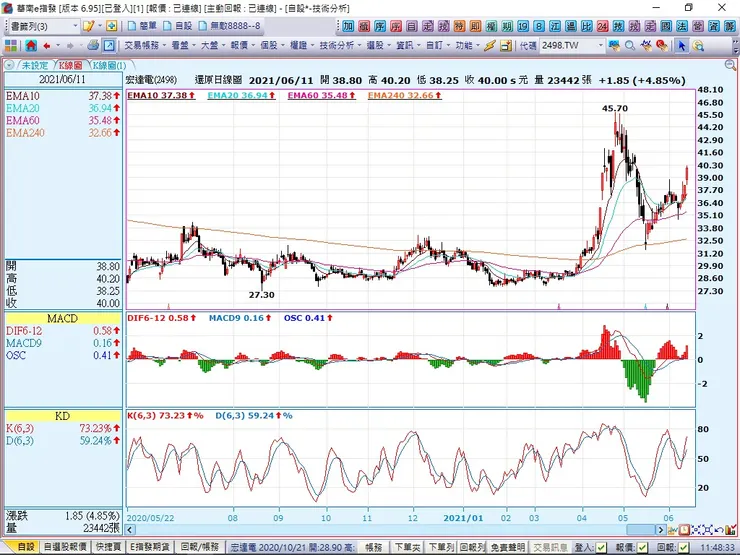The width and height of the screenshot is (740, 555).
Task: Expand the 交易帳務 menu
Action: 145,46
